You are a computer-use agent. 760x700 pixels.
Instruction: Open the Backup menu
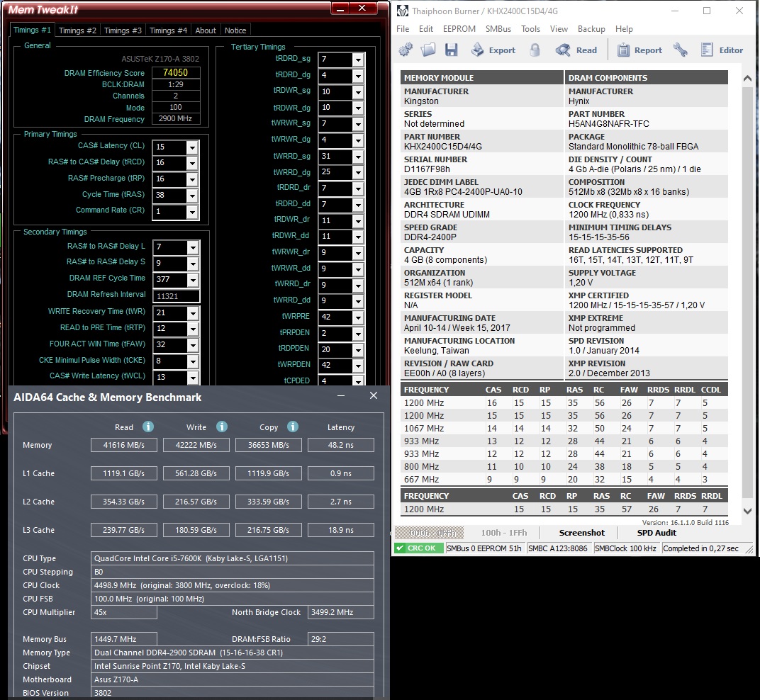(591, 29)
